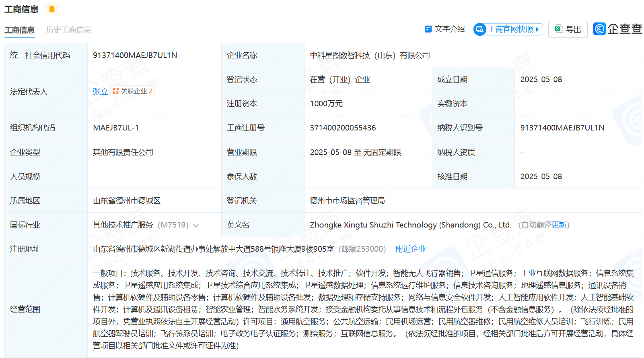The width and height of the screenshot is (644, 358).
Task: Select enterprise type 其他有限责任公司
Action: point(123,152)
